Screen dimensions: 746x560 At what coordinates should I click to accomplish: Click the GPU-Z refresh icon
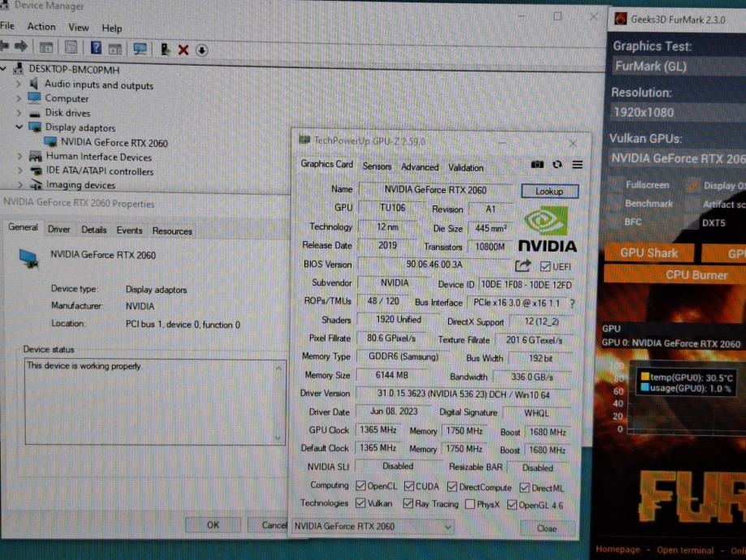tap(557, 164)
